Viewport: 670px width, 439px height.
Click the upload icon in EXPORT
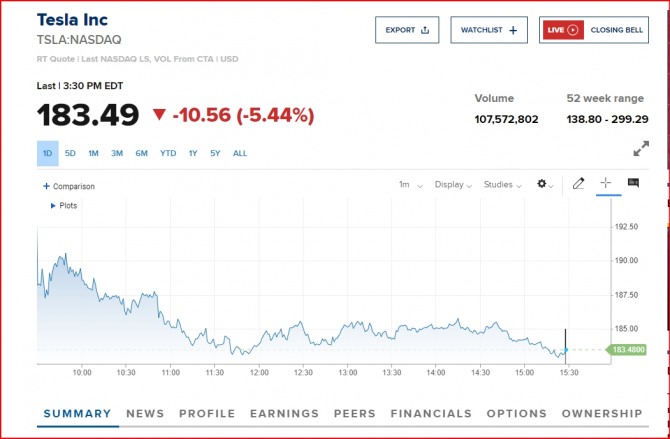[425, 30]
